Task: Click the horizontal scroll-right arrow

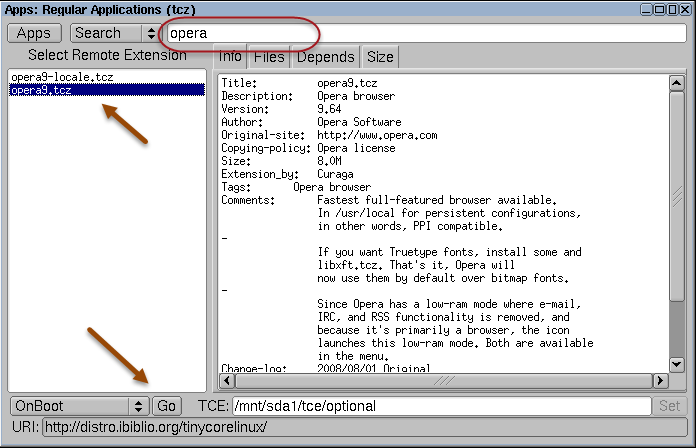Action: coord(660,380)
